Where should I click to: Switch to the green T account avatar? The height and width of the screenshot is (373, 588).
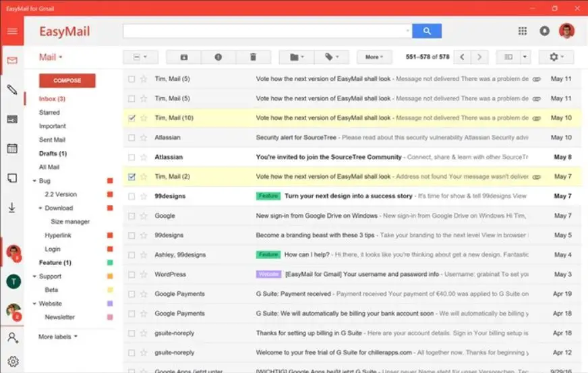(x=13, y=281)
